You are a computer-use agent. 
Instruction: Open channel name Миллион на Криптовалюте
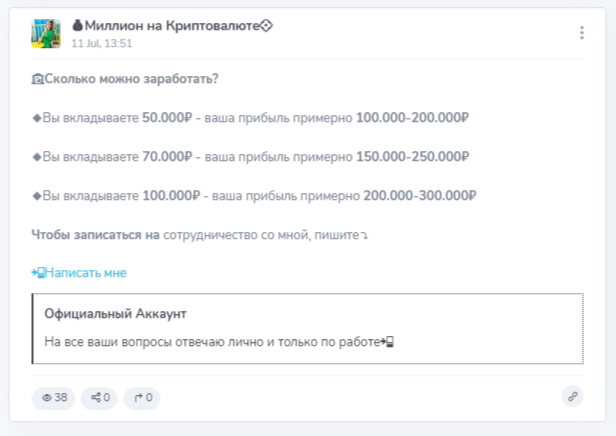coord(172,26)
